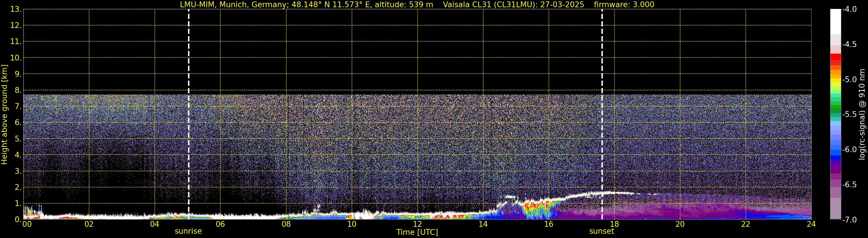
Task: Click the height axis tick '2.'
Action: coord(18,187)
